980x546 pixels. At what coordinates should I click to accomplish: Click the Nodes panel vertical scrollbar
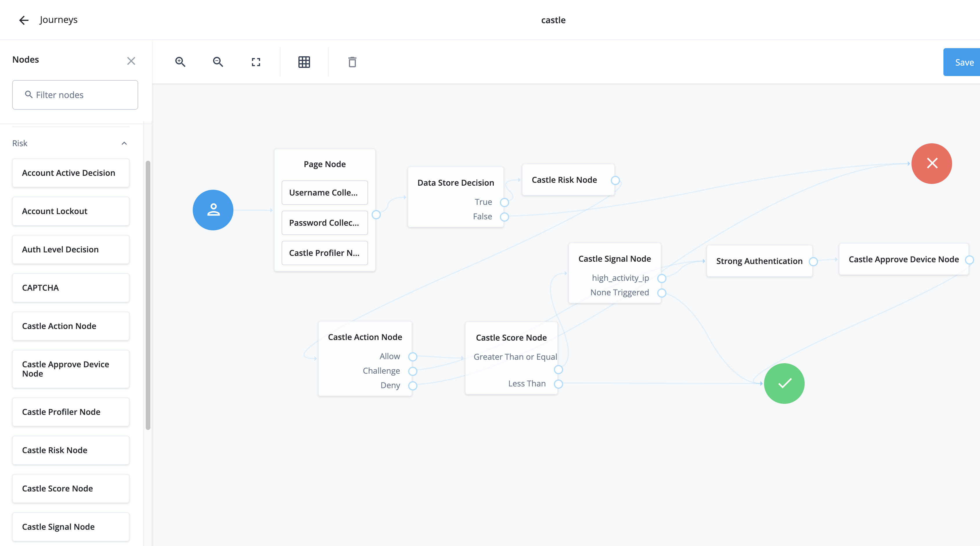[x=148, y=295]
